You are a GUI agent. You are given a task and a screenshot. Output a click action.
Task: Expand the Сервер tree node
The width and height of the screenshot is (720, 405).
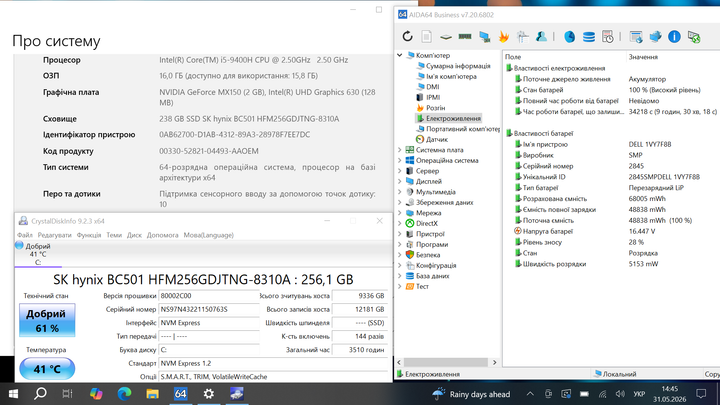[x=399, y=171]
